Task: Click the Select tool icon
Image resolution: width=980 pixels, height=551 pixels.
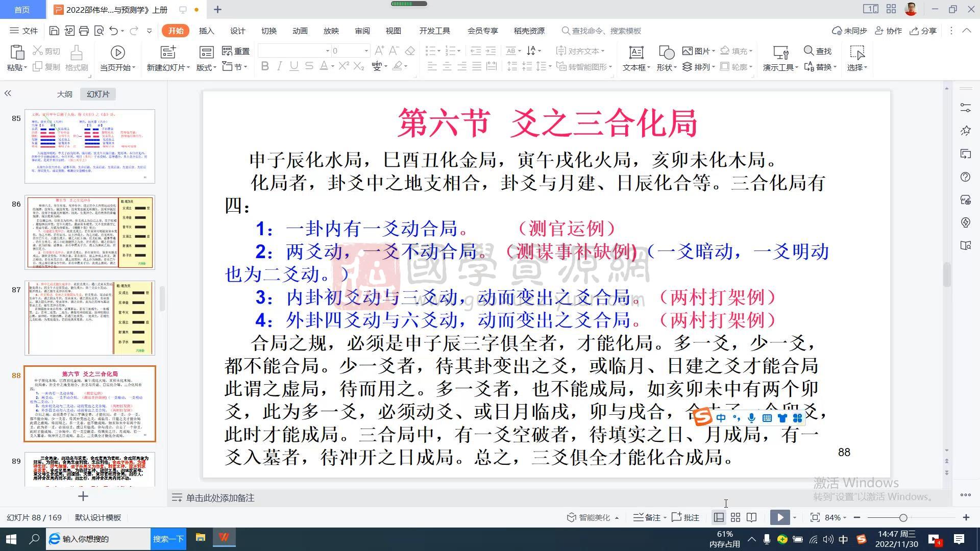Action: [x=857, y=52]
